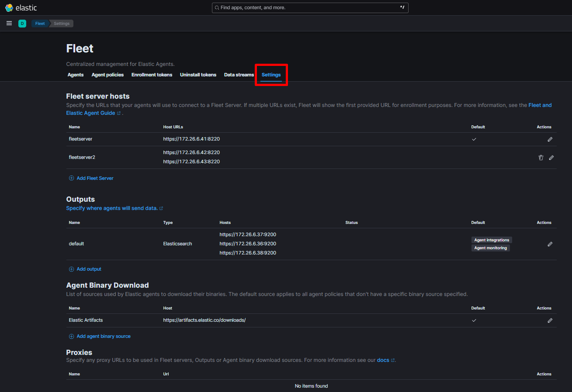Image resolution: width=572 pixels, height=392 pixels.
Task: Select output host https://172.26.6.38:9200
Action: click(248, 253)
